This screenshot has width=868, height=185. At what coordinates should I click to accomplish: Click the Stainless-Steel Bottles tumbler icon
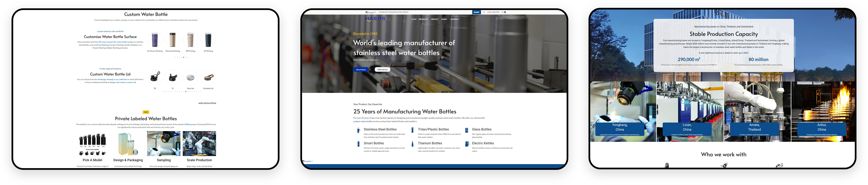[x=358, y=130]
